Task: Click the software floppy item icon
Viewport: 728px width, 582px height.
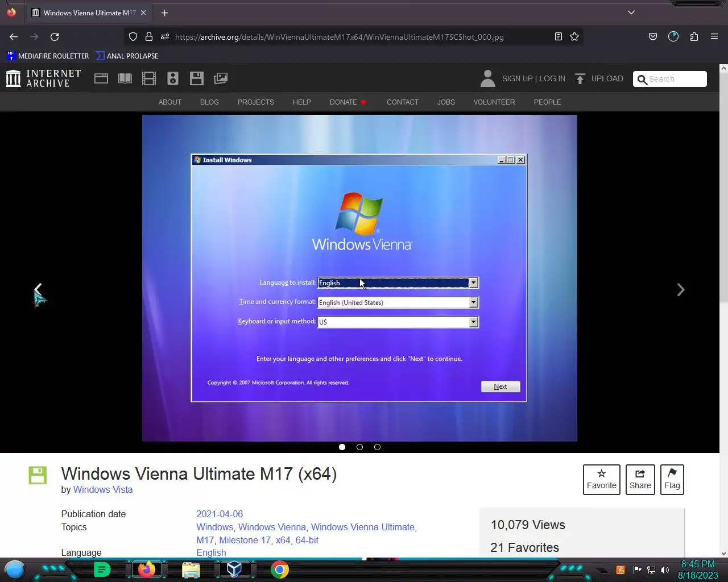Action: coord(38,475)
